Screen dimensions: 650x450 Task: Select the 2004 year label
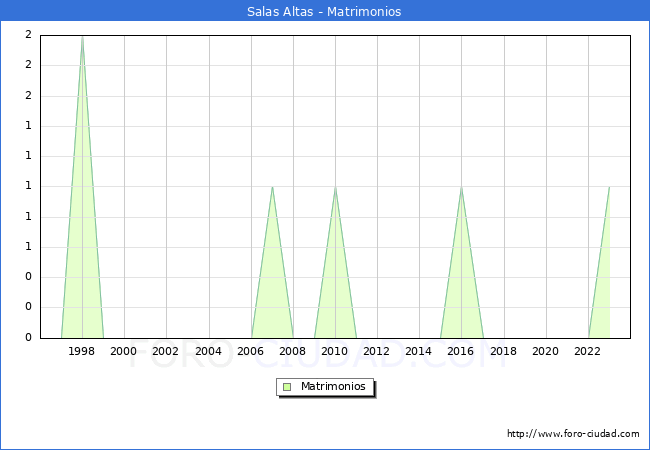pos(208,351)
